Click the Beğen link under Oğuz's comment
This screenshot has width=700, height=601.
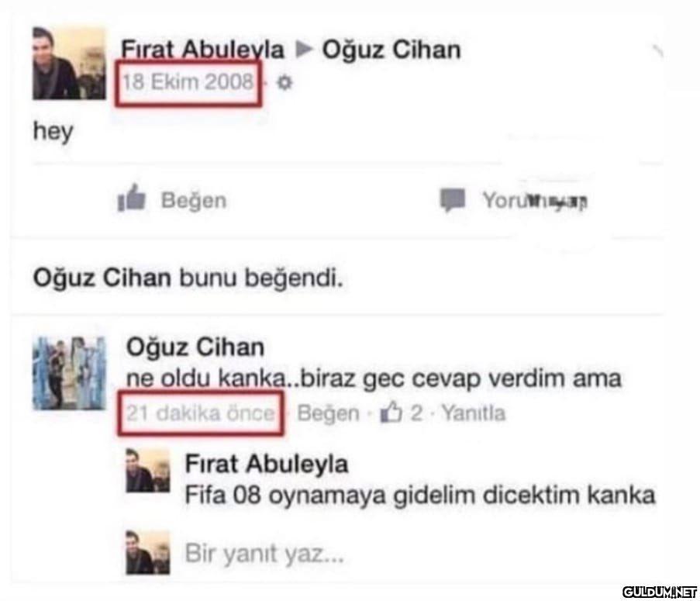[328, 413]
